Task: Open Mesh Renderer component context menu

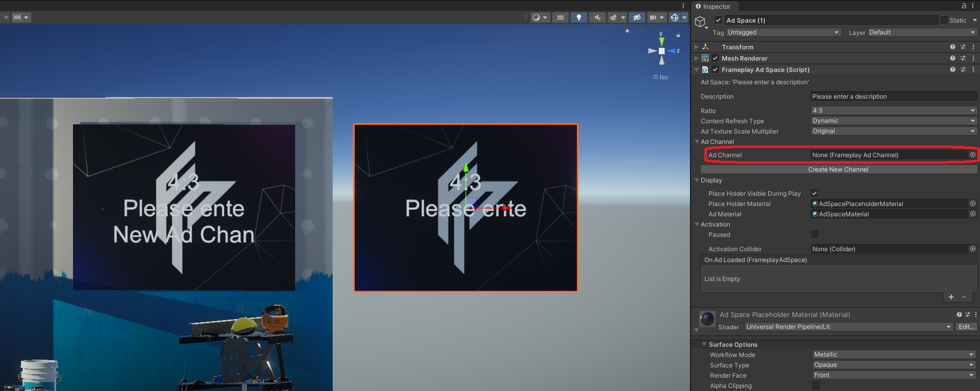Action: click(x=973, y=58)
